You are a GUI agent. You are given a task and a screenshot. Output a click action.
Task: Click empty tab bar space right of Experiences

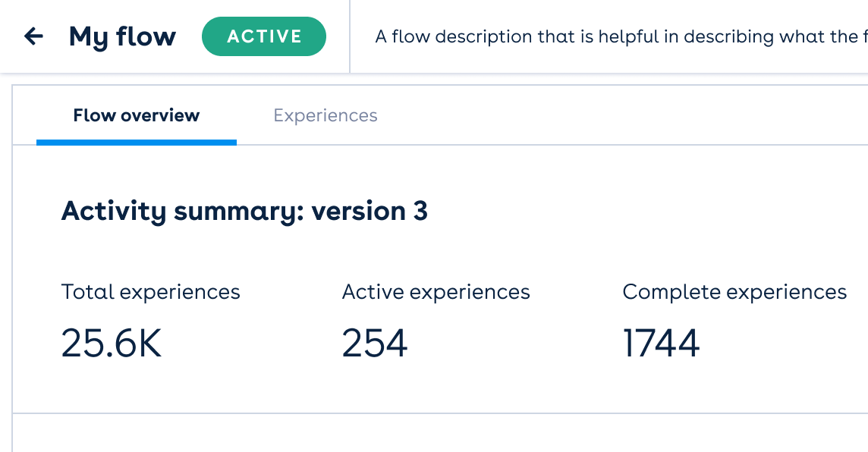[x=607, y=116]
